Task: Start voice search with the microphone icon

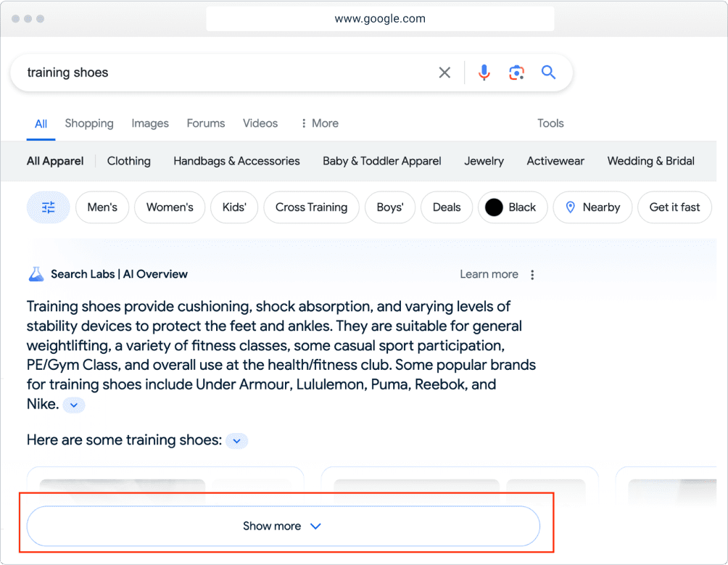Action: click(484, 73)
